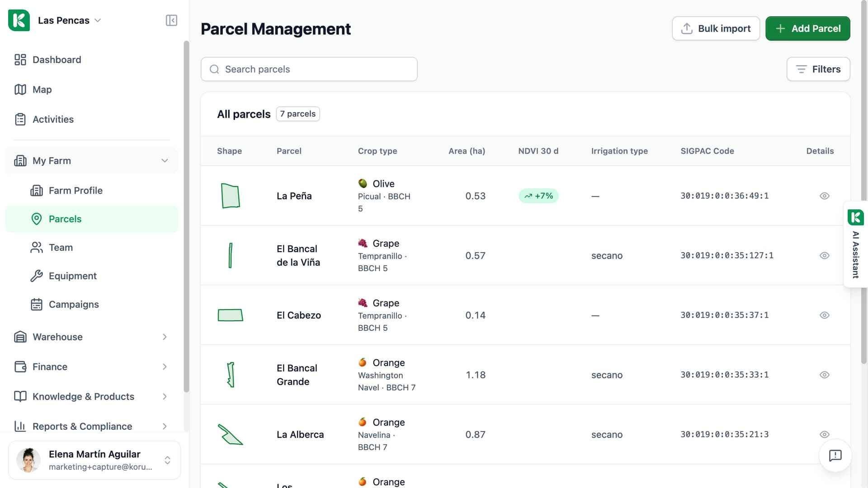The image size is (868, 488).
Task: Click Add Parcel button
Action: tap(807, 28)
